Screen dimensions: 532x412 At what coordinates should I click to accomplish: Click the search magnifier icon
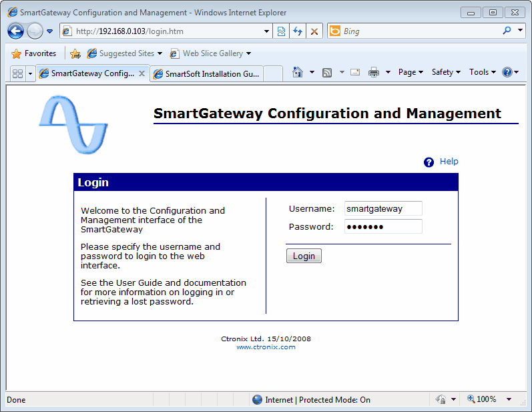click(x=507, y=31)
